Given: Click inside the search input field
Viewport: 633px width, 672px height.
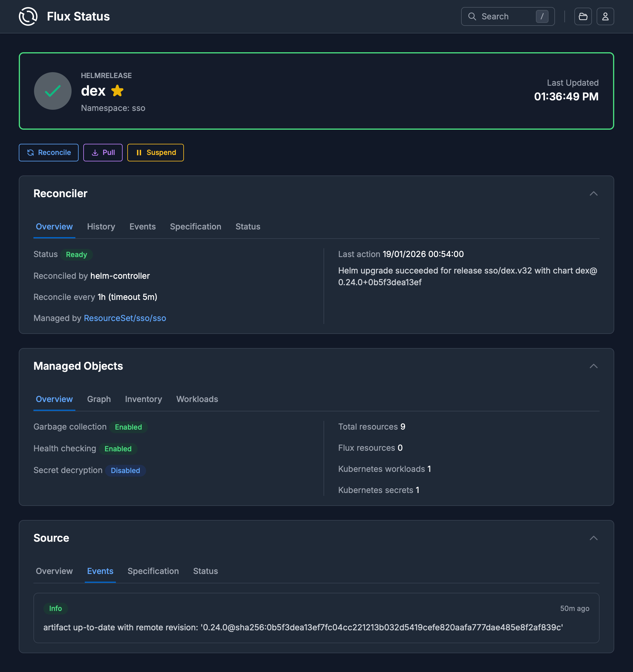Looking at the screenshot, I should (504, 16).
